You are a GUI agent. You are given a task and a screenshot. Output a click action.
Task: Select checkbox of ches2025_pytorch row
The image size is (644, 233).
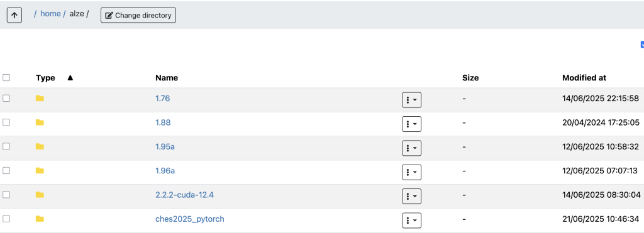click(6, 219)
